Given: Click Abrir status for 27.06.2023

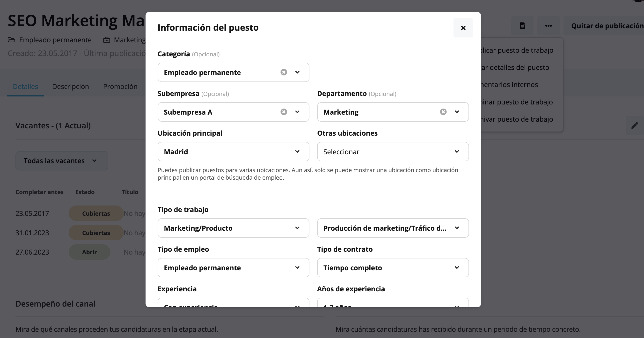Looking at the screenshot, I should click(89, 252).
